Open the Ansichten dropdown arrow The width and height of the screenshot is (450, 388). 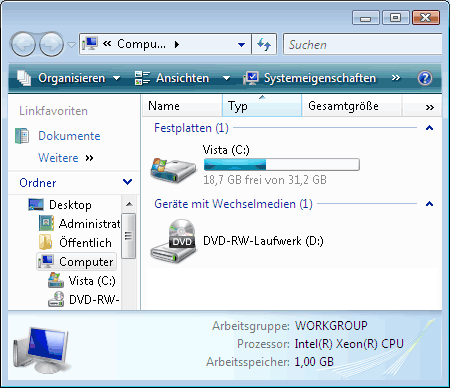[x=227, y=78]
